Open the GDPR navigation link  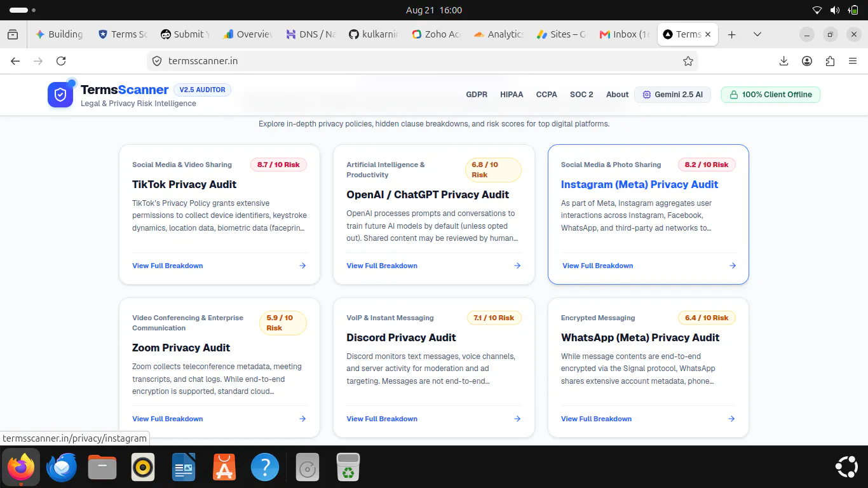coord(477,95)
